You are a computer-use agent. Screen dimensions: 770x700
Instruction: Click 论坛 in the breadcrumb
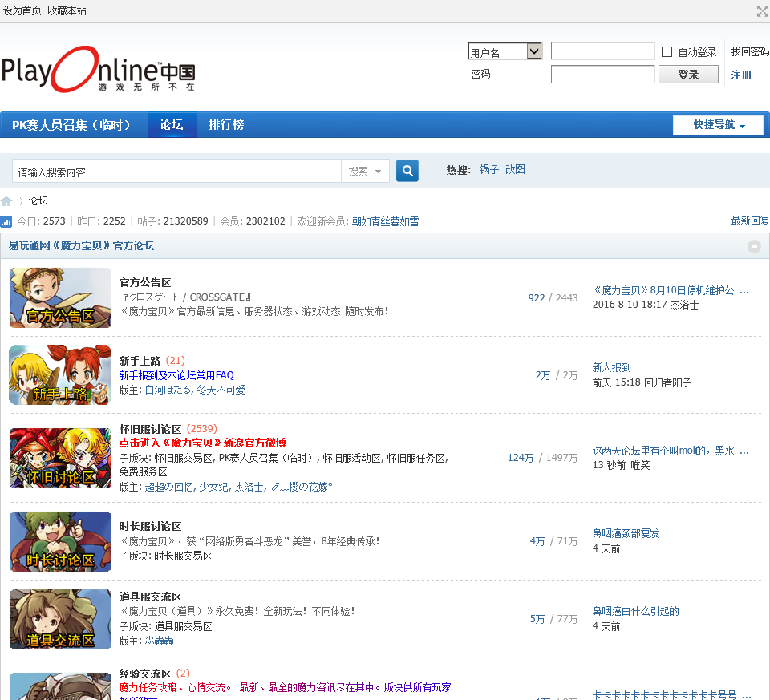tap(38, 200)
